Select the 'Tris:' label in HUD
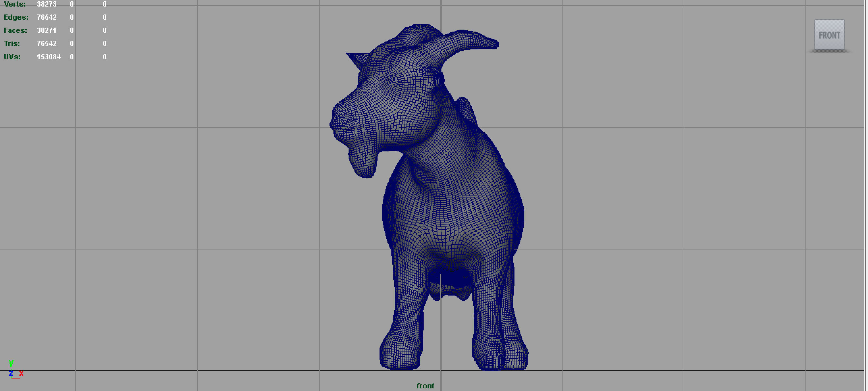Viewport: 868px width, 391px height. tap(12, 43)
